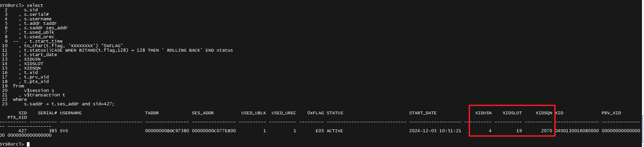Click the USERNAME column header
644x147 pixels.
(70, 113)
